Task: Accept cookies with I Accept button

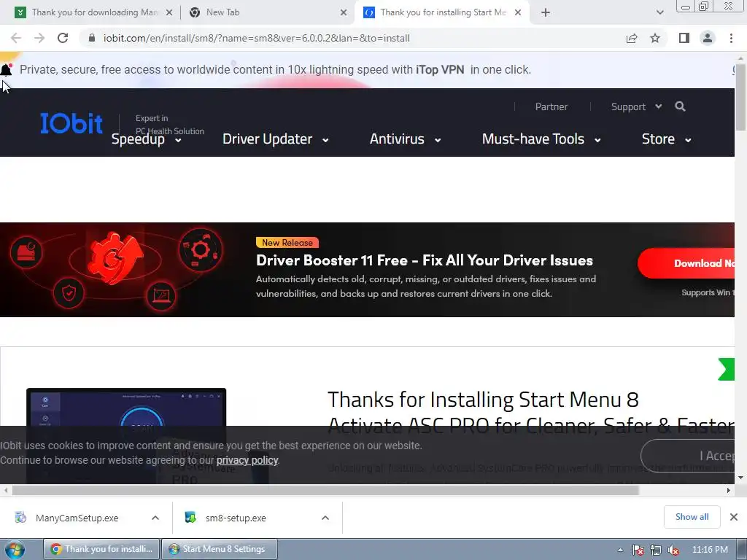Action: [689, 456]
